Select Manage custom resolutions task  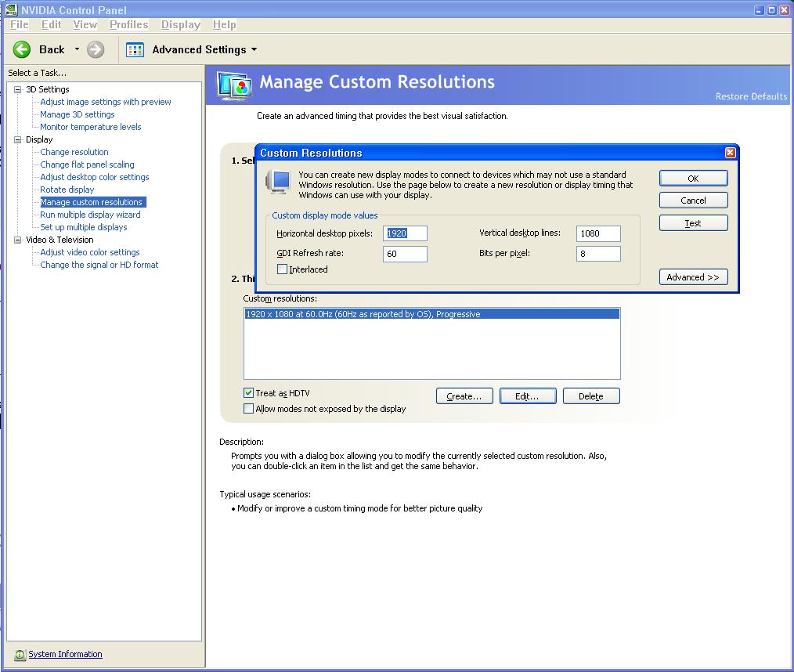click(93, 202)
